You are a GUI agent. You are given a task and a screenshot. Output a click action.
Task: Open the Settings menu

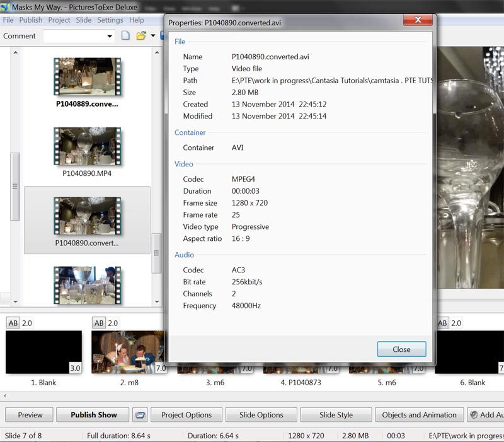110,20
